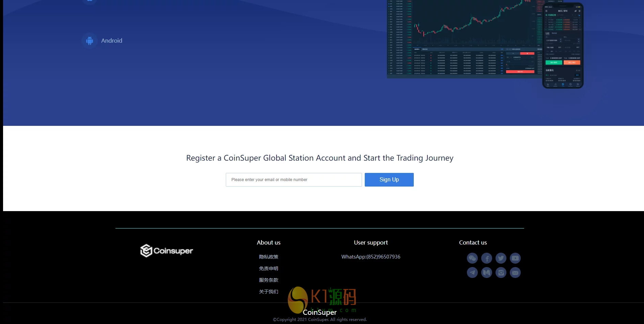Click the "About us" footer heading
This screenshot has height=324, width=644.
click(269, 242)
